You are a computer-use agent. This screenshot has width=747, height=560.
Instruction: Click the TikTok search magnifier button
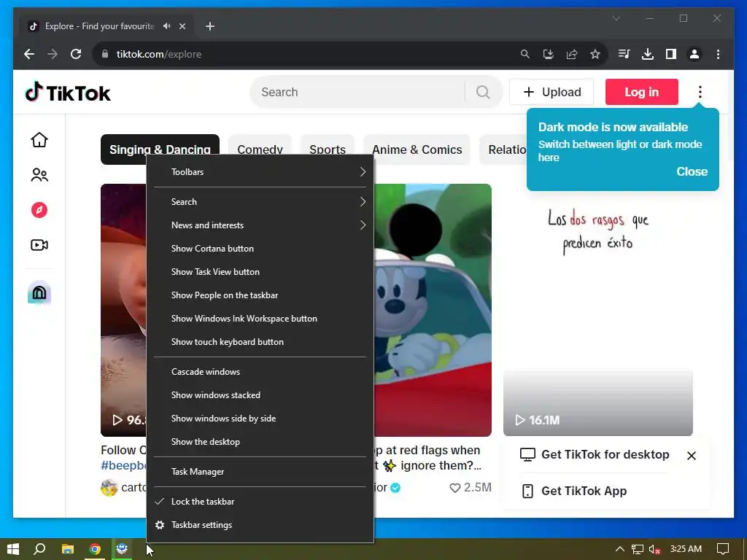coord(483,92)
